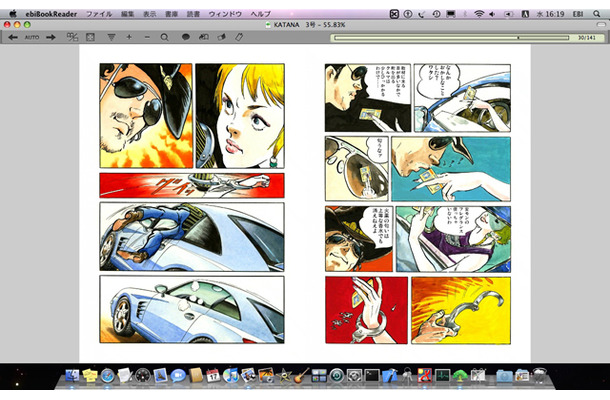Click the Japanese input source icon

pos(525,14)
